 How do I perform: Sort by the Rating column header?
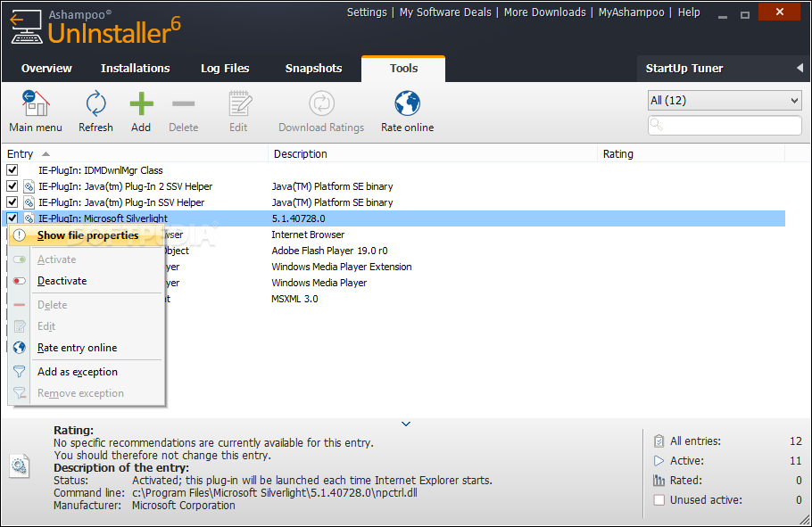(x=692, y=153)
